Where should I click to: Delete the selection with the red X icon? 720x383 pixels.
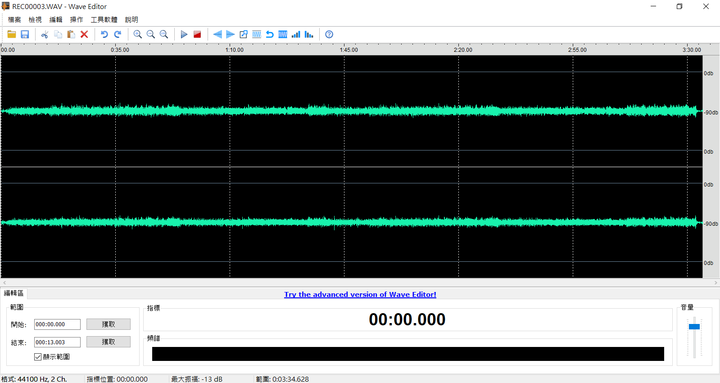click(84, 34)
